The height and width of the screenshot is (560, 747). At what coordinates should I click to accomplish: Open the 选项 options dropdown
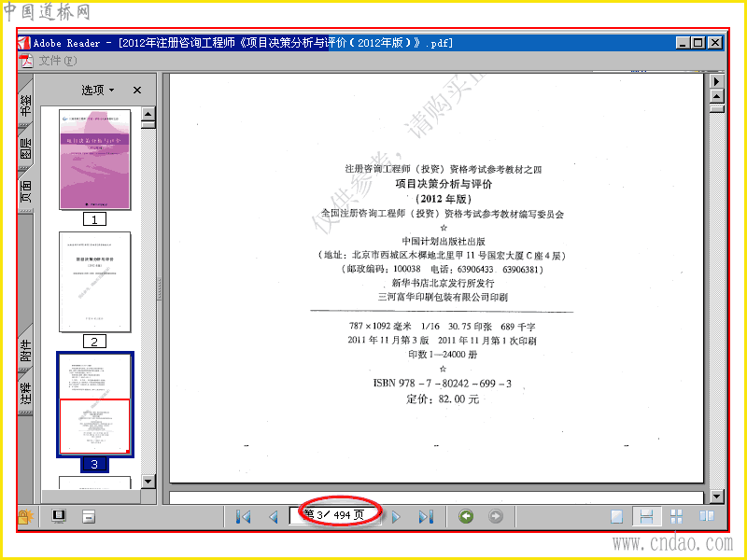[x=98, y=90]
